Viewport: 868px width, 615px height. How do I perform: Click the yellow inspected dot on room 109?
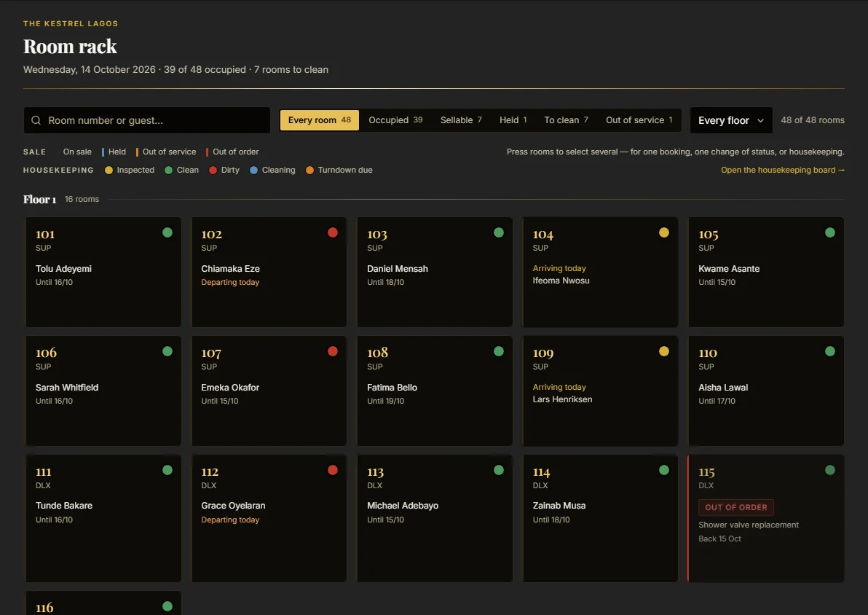[664, 351]
